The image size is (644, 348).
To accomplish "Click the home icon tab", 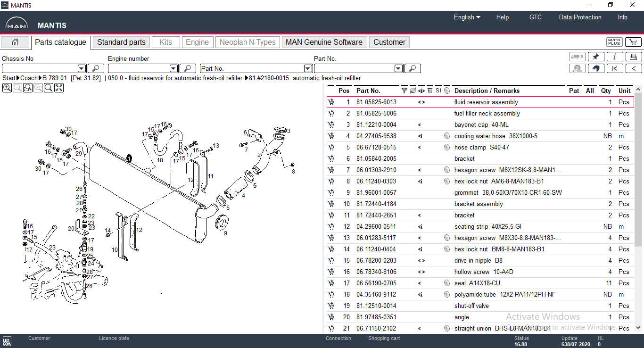I will coord(15,42).
